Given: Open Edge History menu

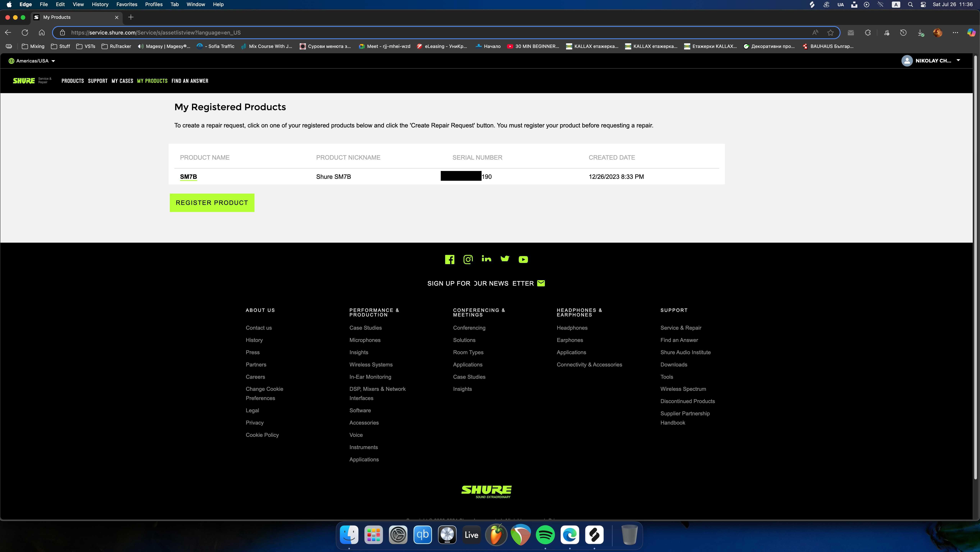Looking at the screenshot, I should pos(100,5).
